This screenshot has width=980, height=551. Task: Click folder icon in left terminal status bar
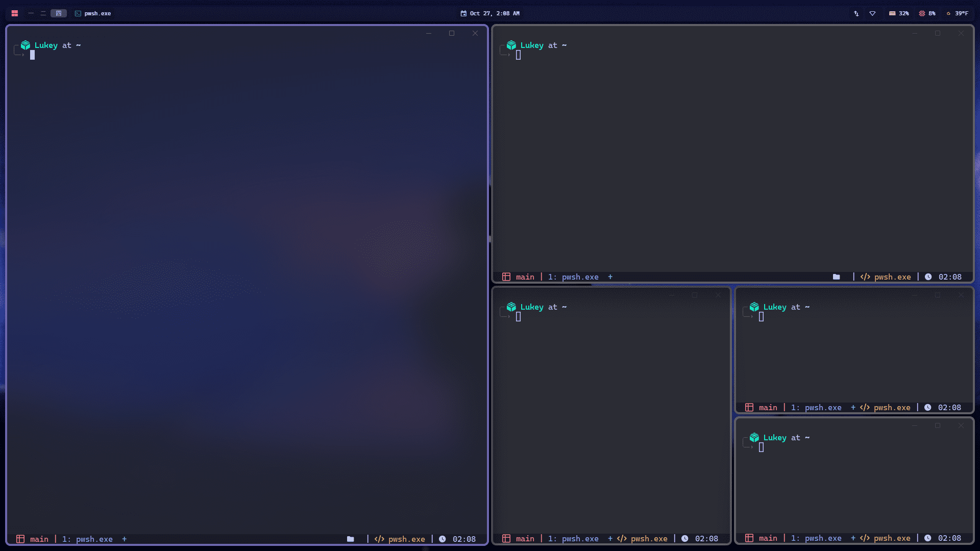coord(350,539)
